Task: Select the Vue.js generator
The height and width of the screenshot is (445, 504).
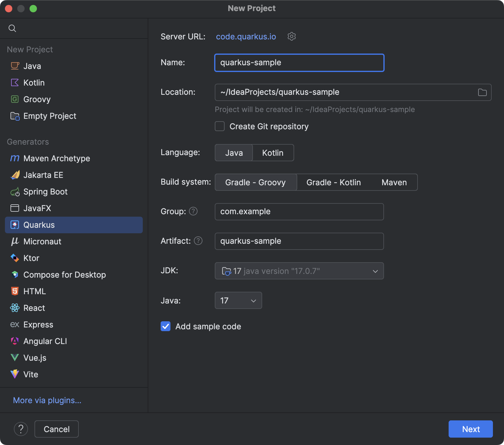Action: pyautogui.click(x=35, y=358)
